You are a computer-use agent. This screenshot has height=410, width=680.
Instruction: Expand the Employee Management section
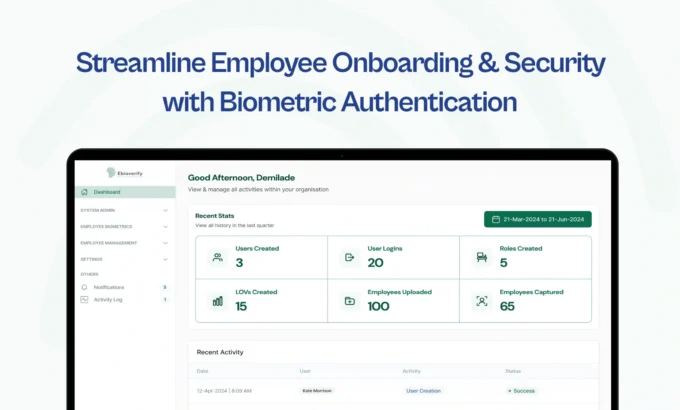165,243
